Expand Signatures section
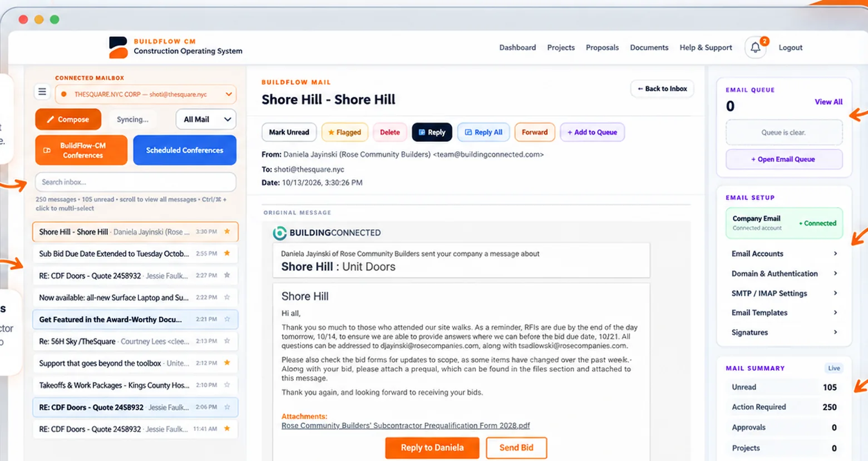 [783, 332]
